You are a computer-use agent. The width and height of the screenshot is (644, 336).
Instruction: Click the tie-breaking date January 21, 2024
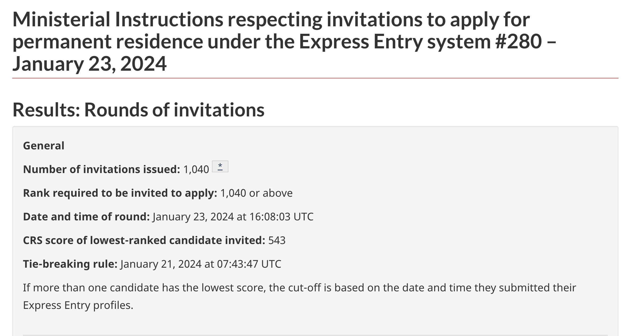161,264
